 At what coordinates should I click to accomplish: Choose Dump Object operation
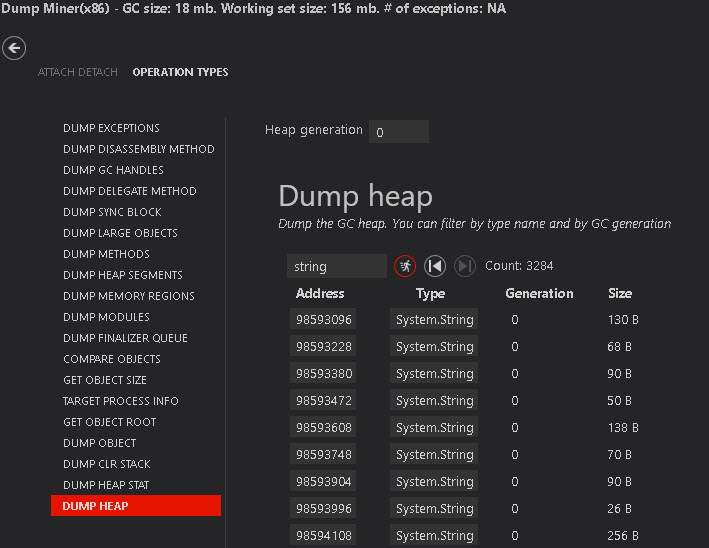(x=99, y=443)
